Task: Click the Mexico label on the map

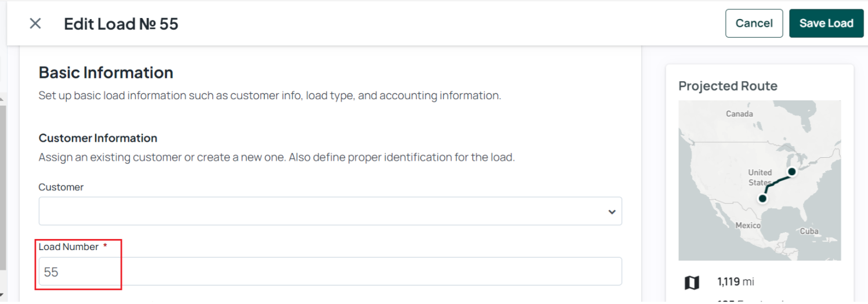Action: click(748, 225)
